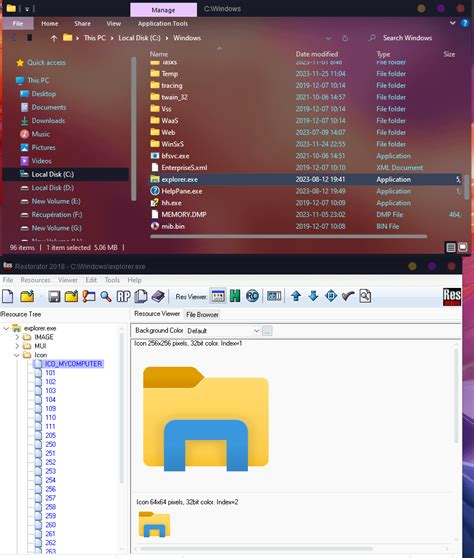Select ICO_MYCOMPUTER resource in tree
The image size is (474, 558).
[73, 364]
